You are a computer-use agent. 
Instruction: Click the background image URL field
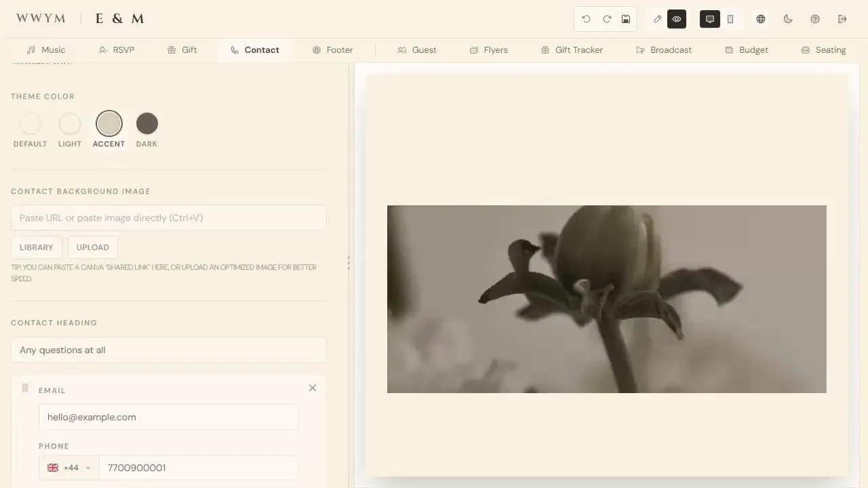click(169, 218)
